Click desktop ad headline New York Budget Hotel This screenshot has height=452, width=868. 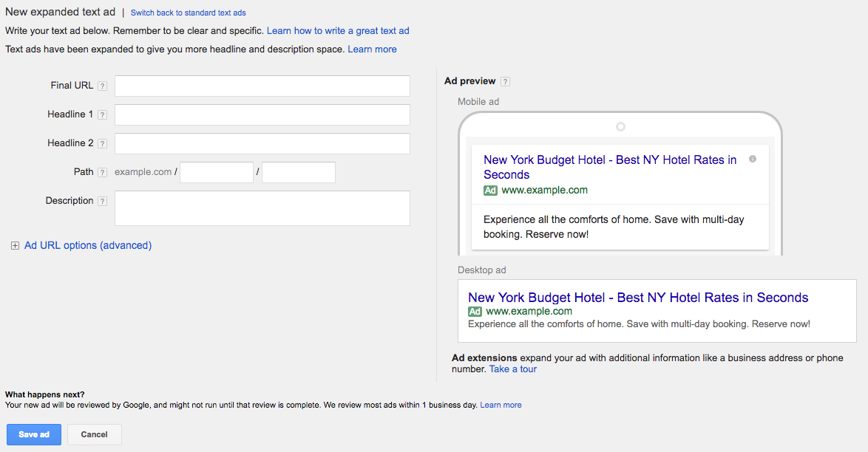click(x=638, y=298)
